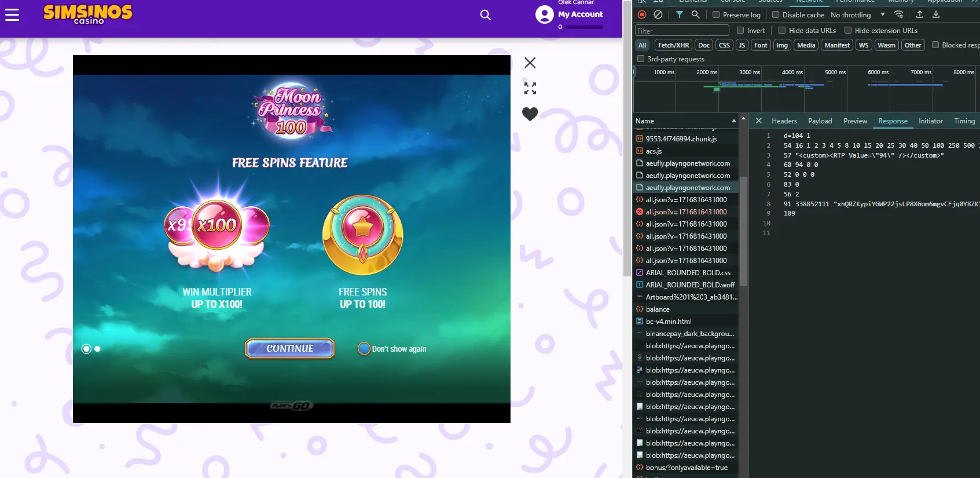Check 3rd-party requests
The height and width of the screenshot is (478, 980).
(641, 59)
